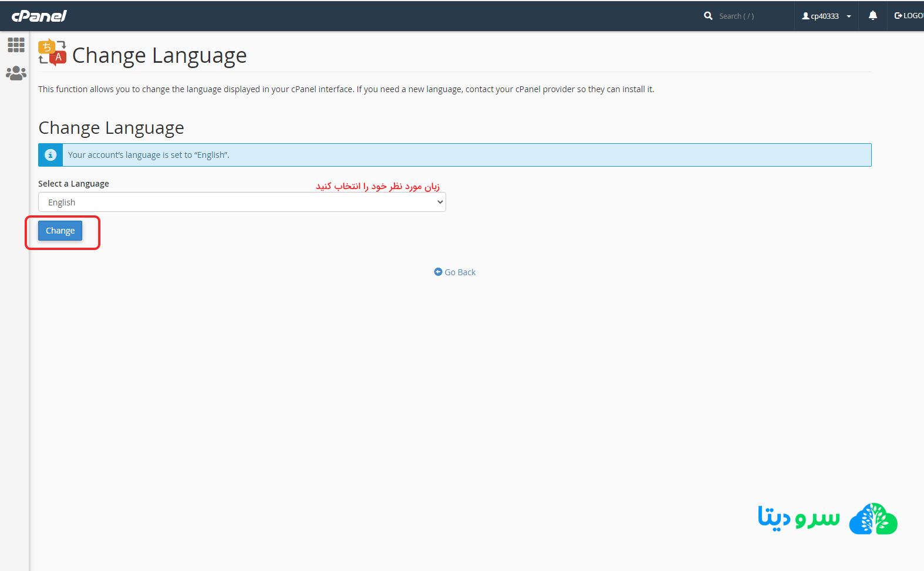
Task: Click the Change Language translate icon
Action: click(52, 53)
